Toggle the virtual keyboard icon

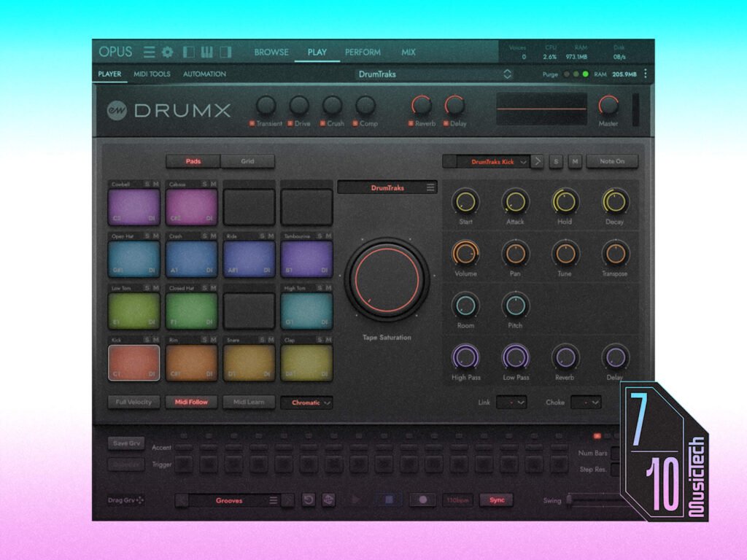[x=206, y=52]
